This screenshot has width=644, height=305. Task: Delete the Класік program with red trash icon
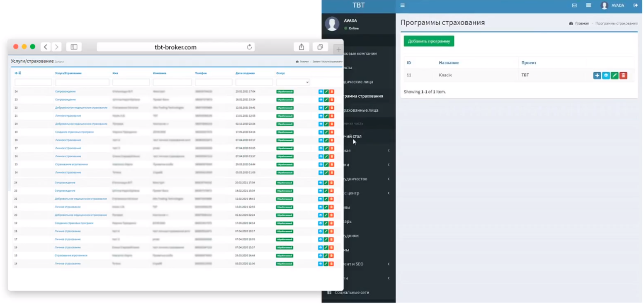[623, 76]
